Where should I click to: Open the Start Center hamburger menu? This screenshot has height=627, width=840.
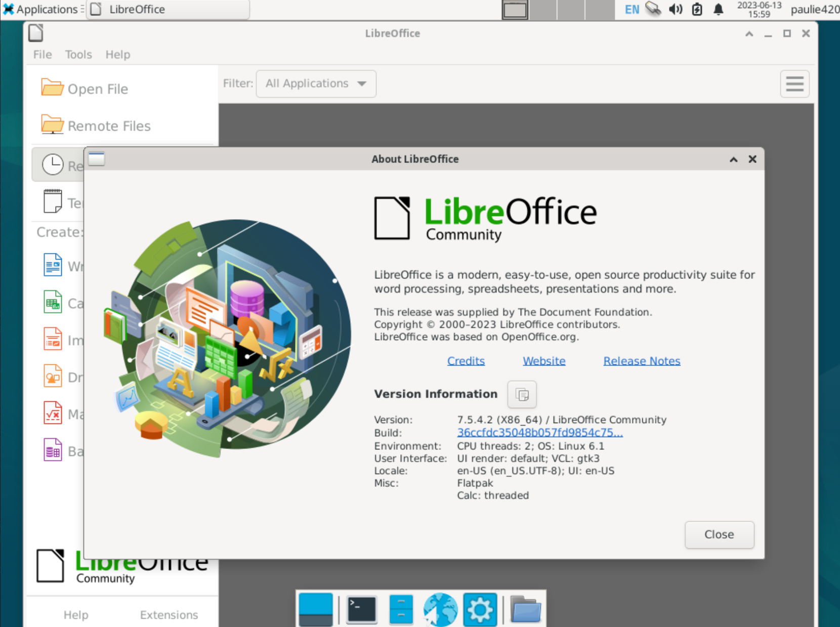pyautogui.click(x=794, y=83)
